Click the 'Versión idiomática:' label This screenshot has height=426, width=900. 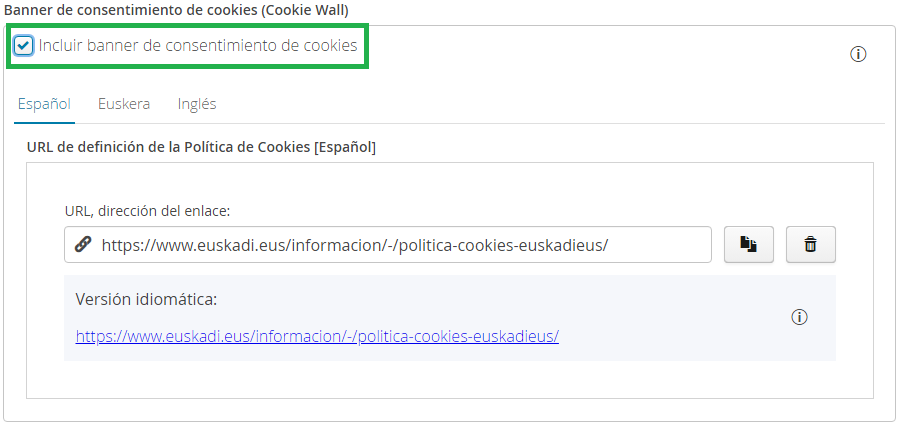pos(147,299)
